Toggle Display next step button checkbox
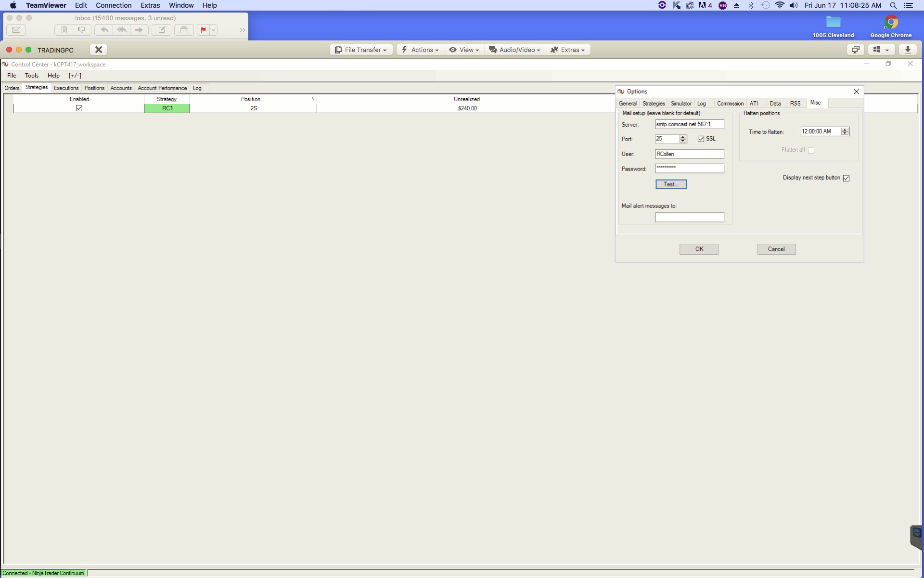 [846, 178]
